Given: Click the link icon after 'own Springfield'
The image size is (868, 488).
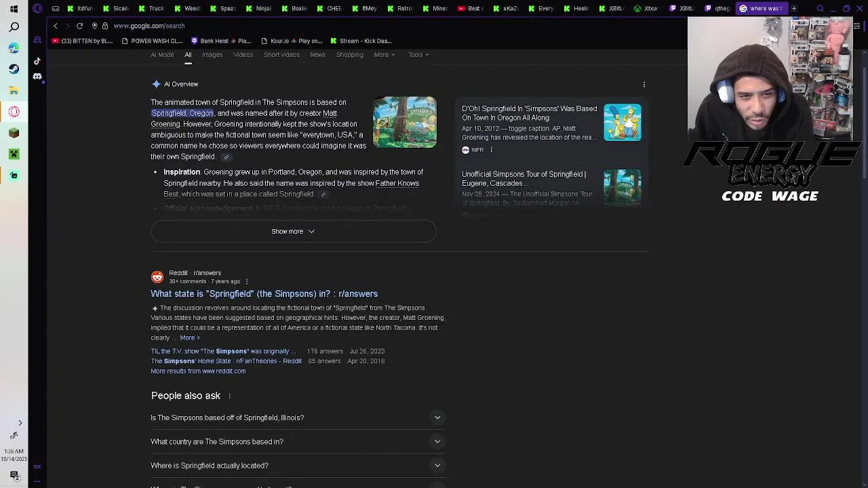Looking at the screenshot, I should point(226,157).
